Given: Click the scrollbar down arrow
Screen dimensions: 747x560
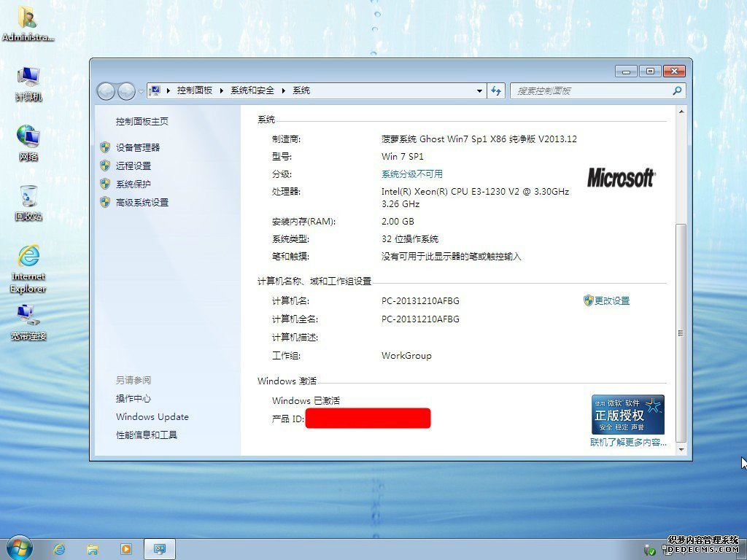Looking at the screenshot, I should [681, 449].
